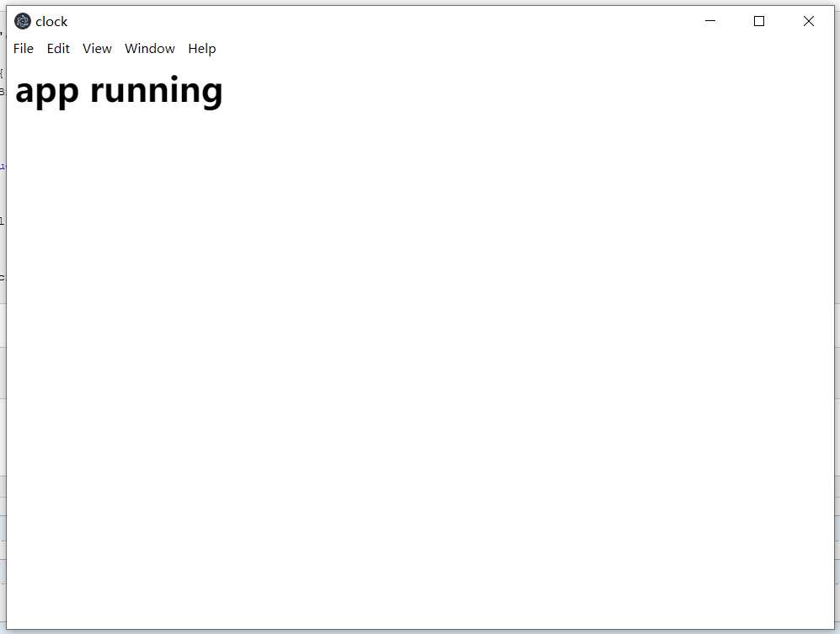Minimize the clock window
Image resolution: width=840 pixels, height=634 pixels.
(x=710, y=21)
